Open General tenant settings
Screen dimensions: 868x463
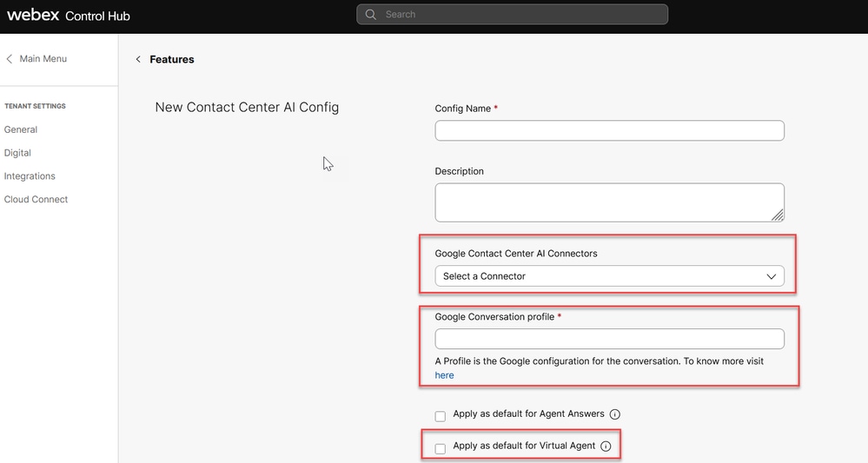(21, 129)
